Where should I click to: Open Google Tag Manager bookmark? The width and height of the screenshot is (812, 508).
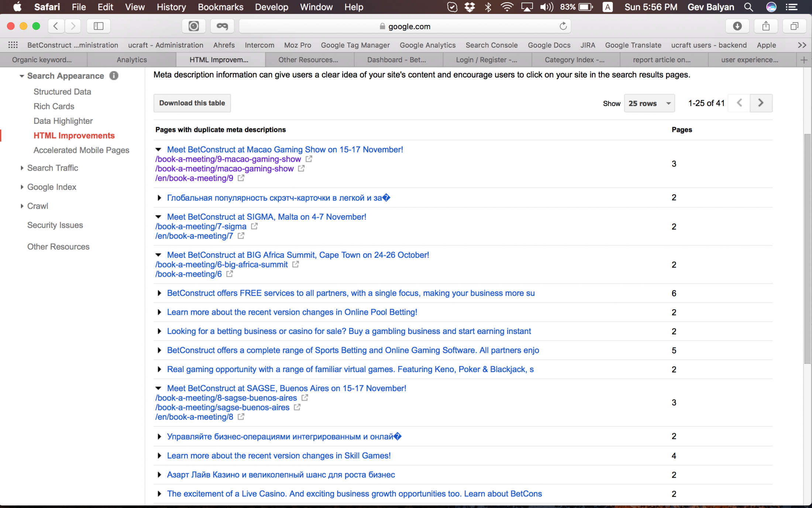(355, 45)
